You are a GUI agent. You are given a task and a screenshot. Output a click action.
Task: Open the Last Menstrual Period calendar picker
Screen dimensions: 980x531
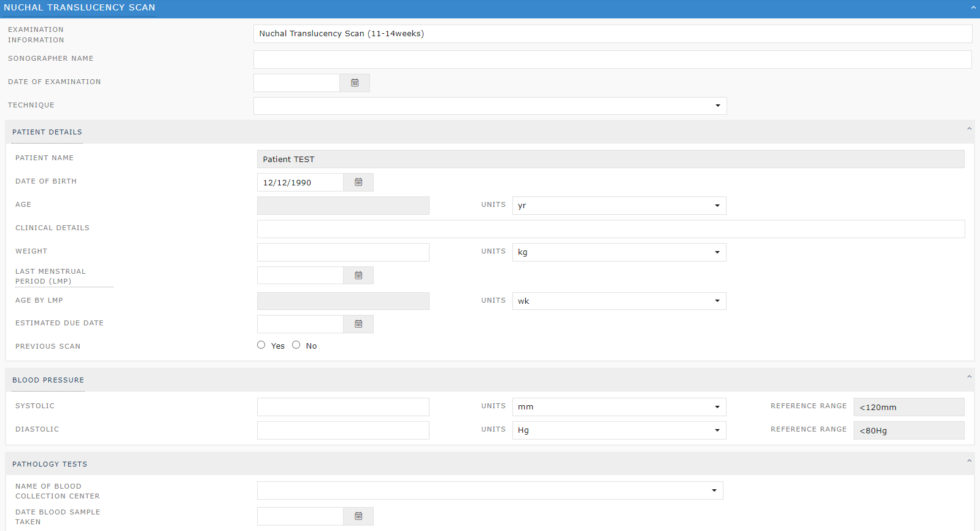pyautogui.click(x=358, y=276)
